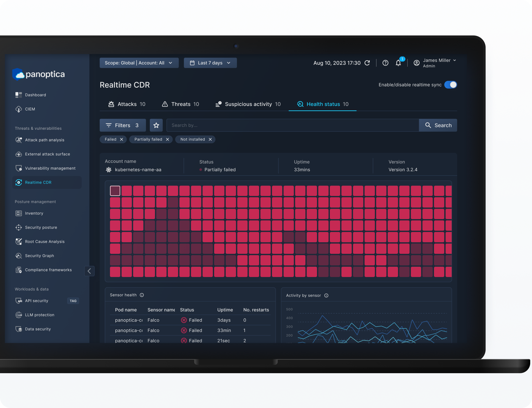Click the 21sec uptime value
Viewport: 532px width, 408px height.
tap(224, 341)
